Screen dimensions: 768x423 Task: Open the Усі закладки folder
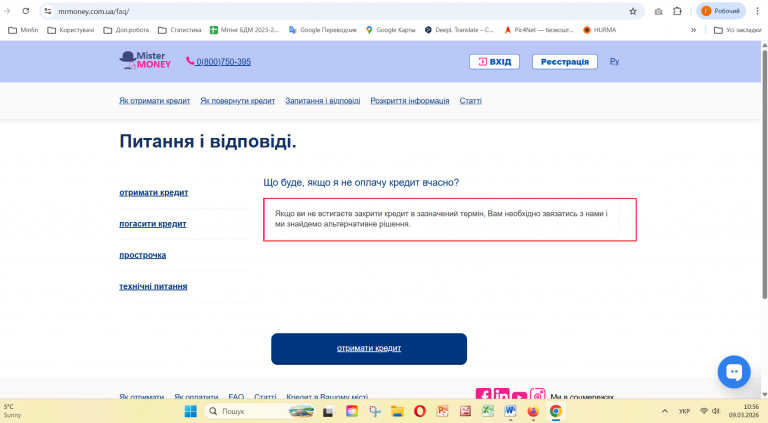tap(738, 30)
